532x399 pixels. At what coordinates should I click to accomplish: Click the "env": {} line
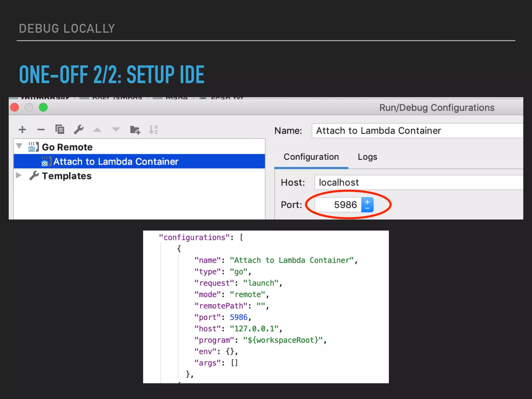pos(216,352)
